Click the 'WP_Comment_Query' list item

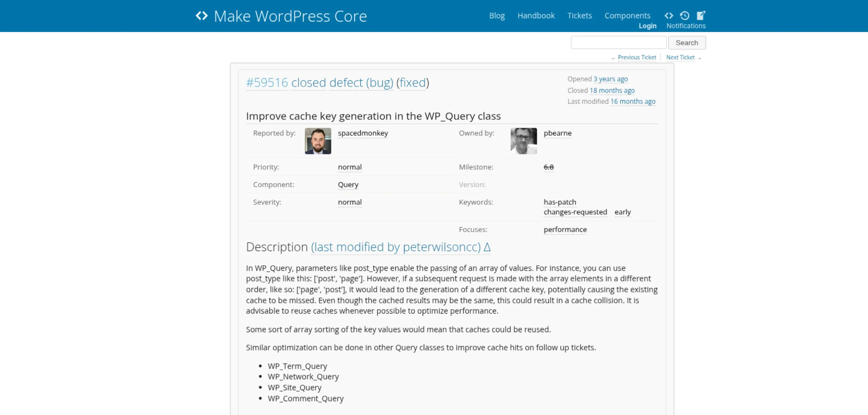click(x=306, y=399)
